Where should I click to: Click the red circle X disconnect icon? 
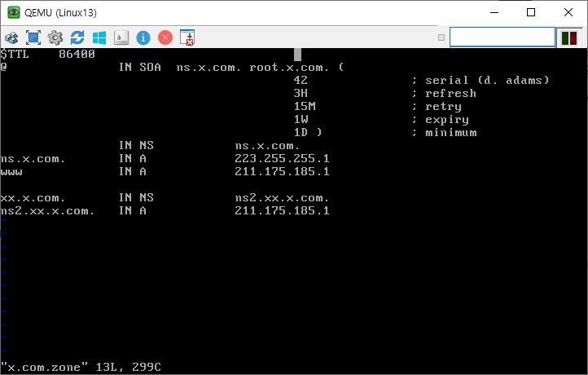[x=165, y=37]
